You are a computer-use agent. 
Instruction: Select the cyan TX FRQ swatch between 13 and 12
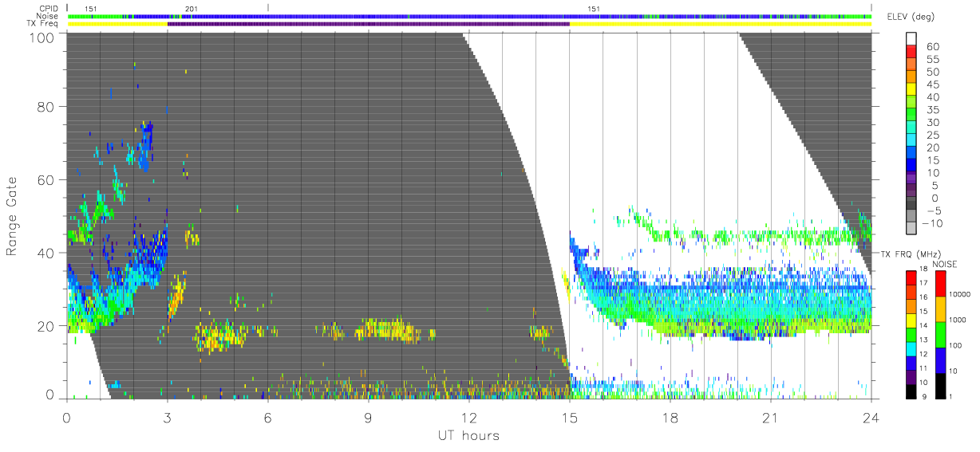coord(911,348)
